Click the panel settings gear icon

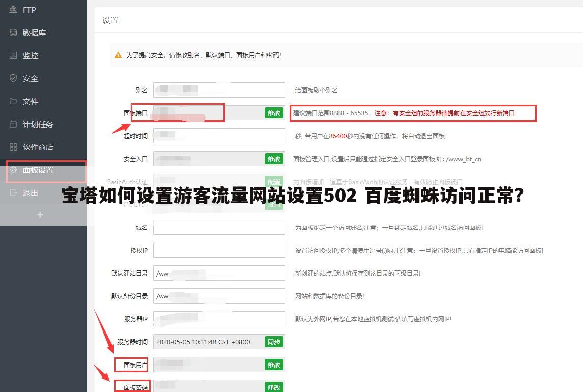13,170
